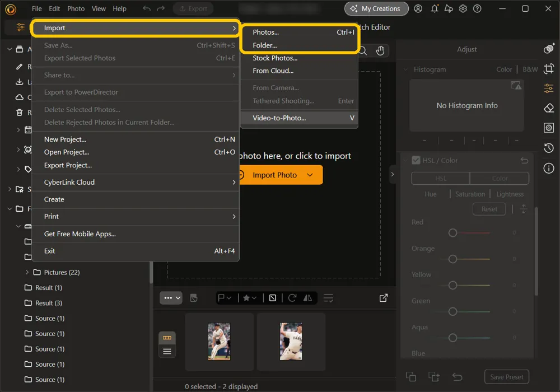Viewport: 560px width, 392px height.
Task: Select New Project... menu entry
Action: 136,139
